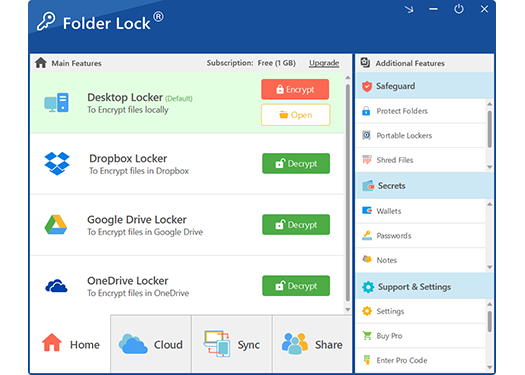Image resolution: width=525 pixels, height=375 pixels.
Task: Click the red house icon in Home tab
Action: [x=52, y=343]
